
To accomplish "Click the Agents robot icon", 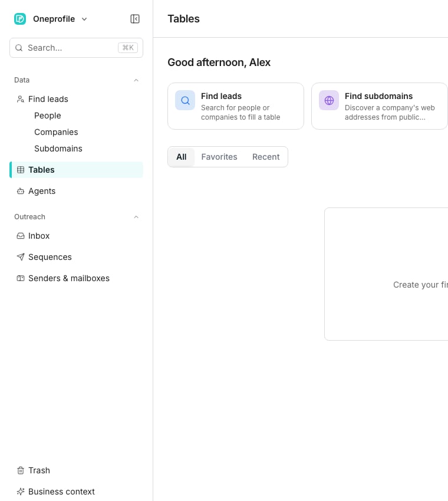I will point(21,191).
